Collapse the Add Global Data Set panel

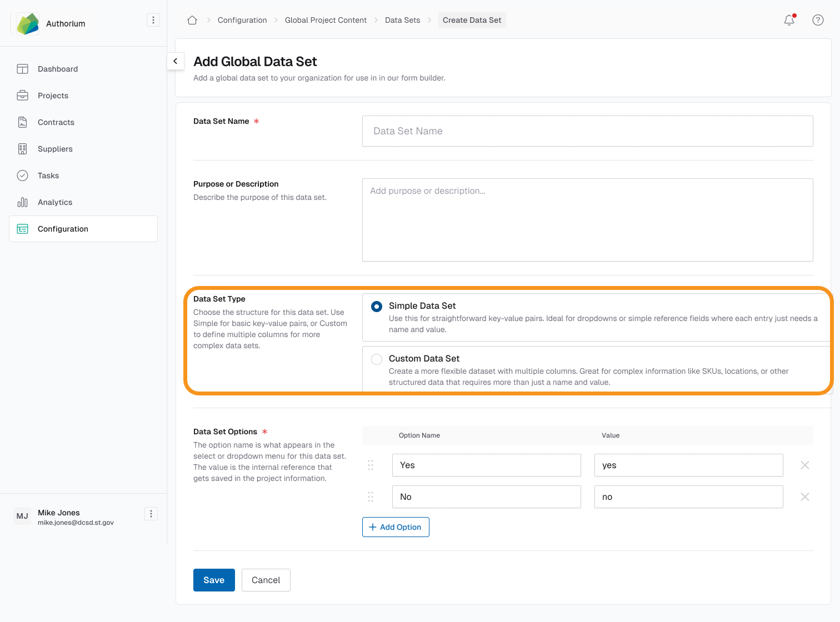[x=176, y=61]
